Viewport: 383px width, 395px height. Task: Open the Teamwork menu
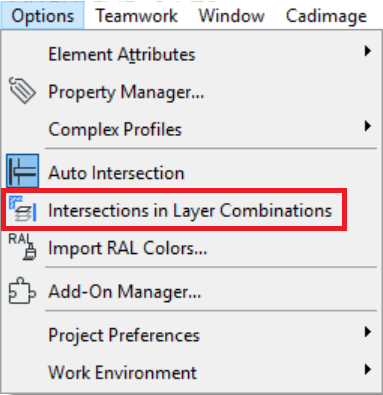pyautogui.click(x=137, y=16)
